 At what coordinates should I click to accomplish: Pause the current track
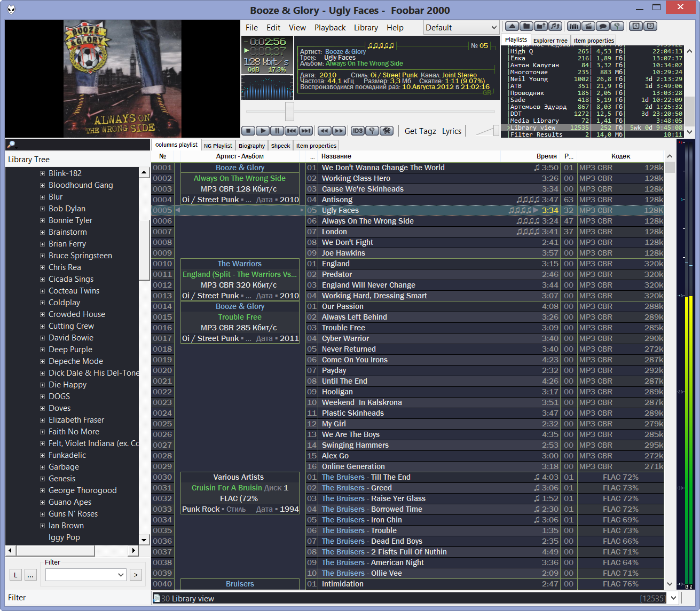tap(277, 131)
